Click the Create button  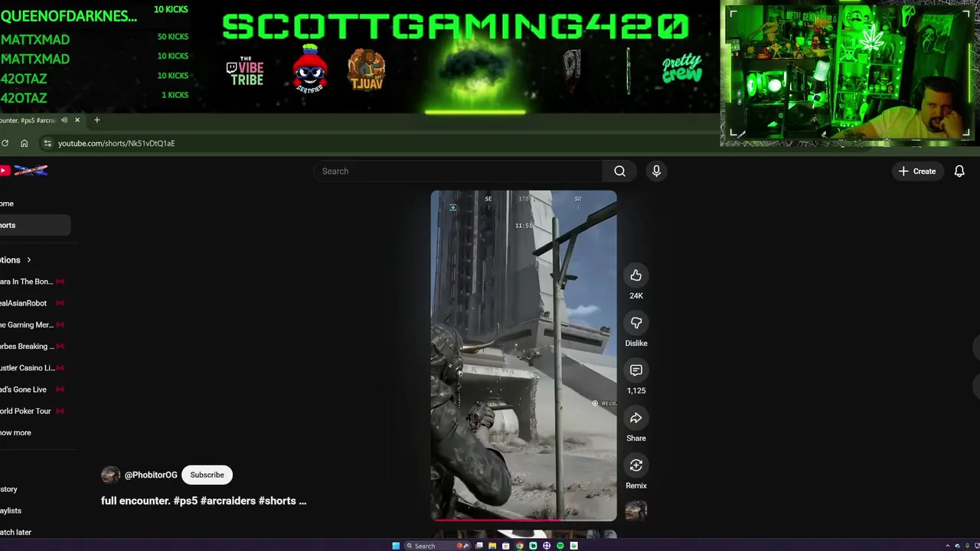click(917, 171)
